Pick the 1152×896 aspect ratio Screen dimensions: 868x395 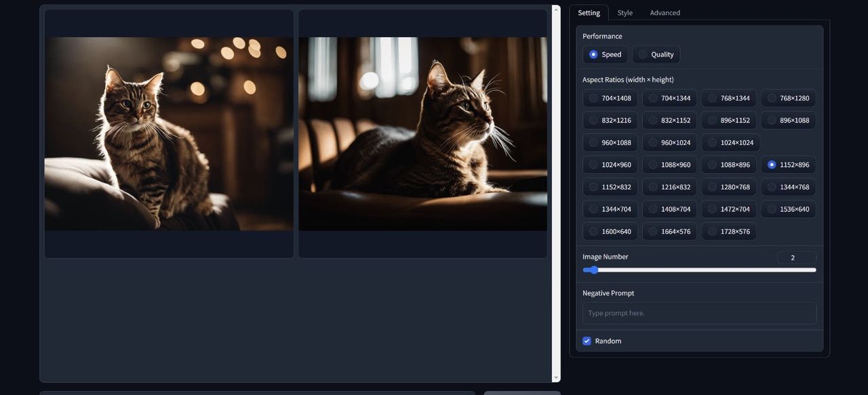click(788, 165)
